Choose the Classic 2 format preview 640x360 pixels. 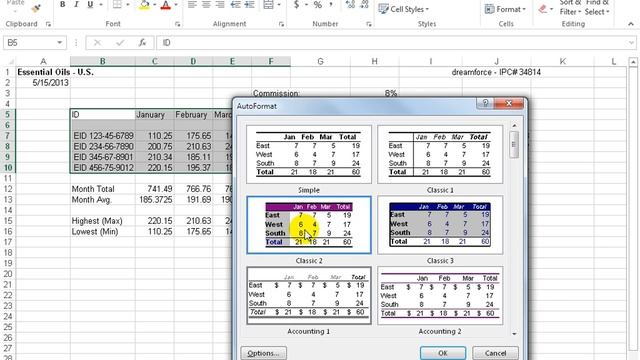click(309, 225)
